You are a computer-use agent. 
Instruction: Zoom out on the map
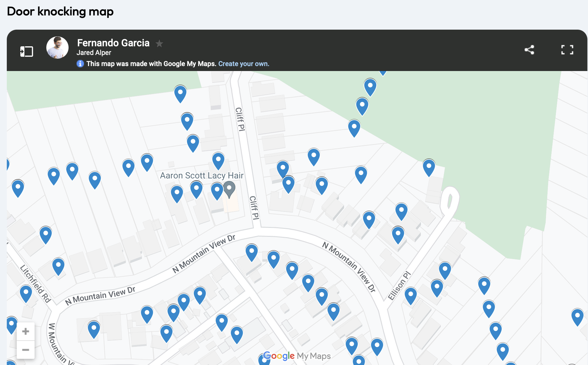tap(26, 350)
